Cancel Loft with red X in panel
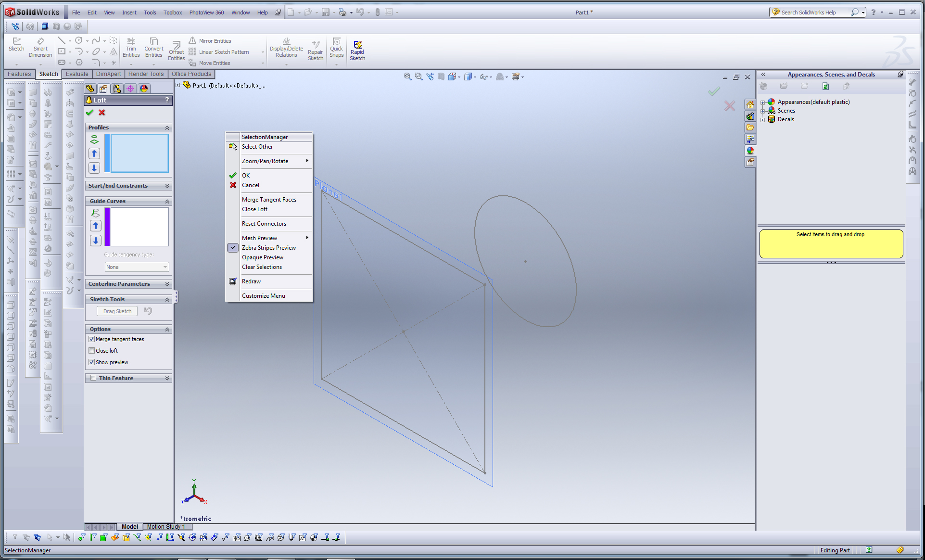Image resolution: width=925 pixels, height=560 pixels. (x=102, y=113)
